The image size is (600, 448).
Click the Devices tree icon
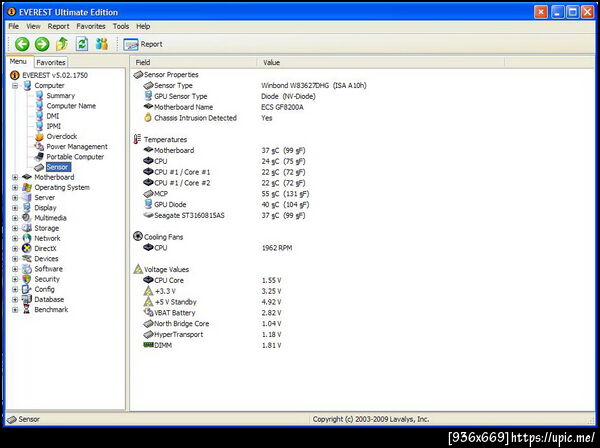27,259
